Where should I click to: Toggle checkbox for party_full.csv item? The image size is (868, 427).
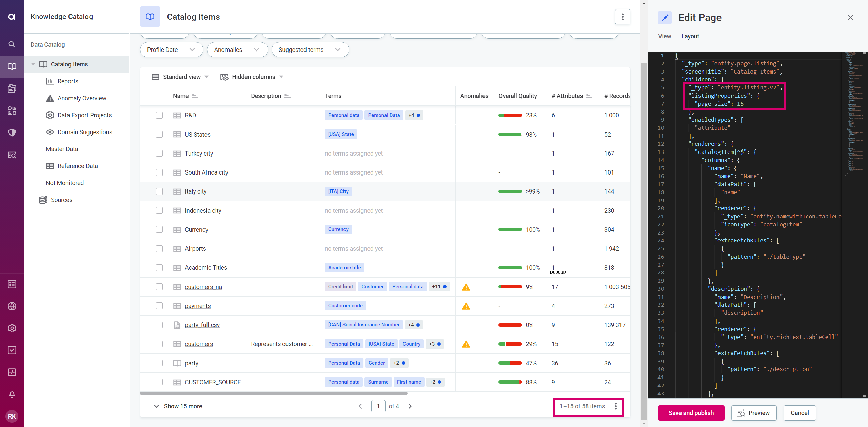(x=159, y=325)
